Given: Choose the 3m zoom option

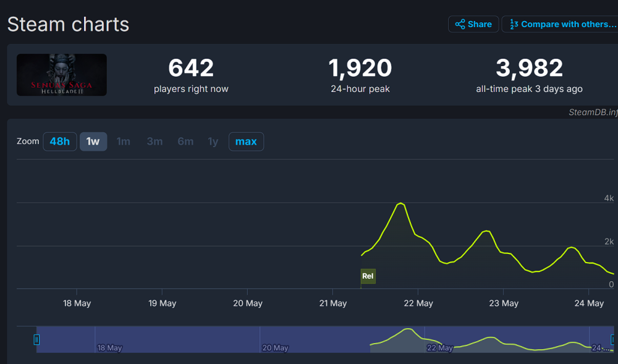Looking at the screenshot, I should click(154, 142).
